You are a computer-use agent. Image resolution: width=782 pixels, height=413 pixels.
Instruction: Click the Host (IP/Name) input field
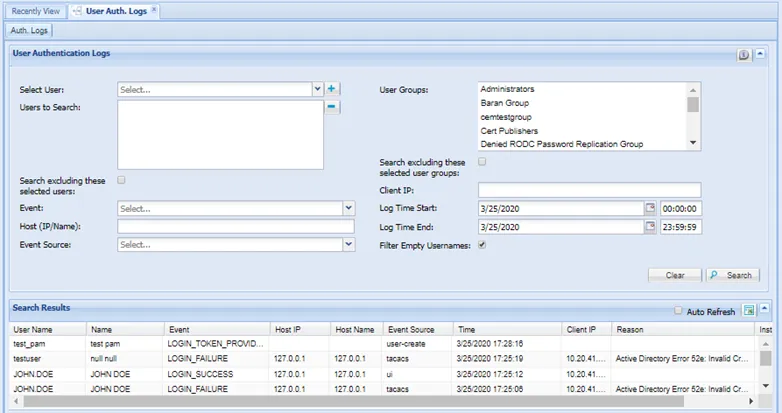(x=236, y=226)
